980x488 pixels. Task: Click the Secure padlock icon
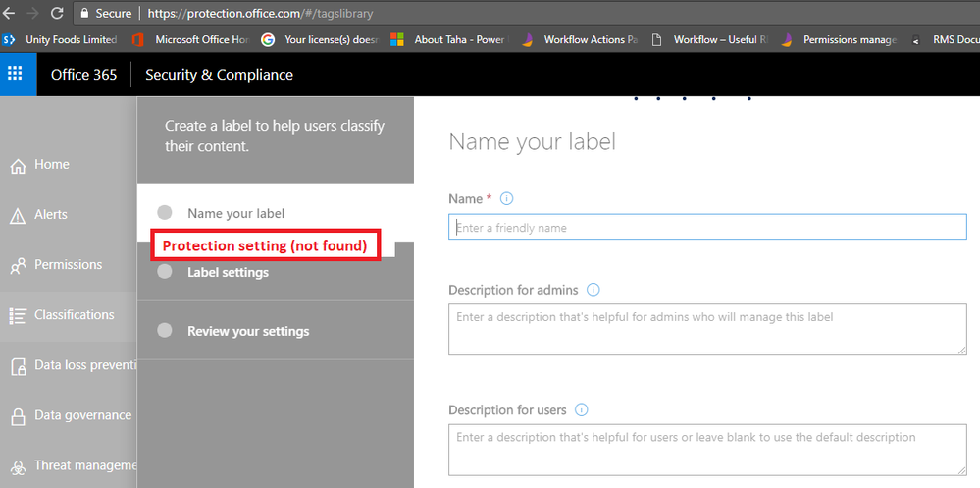tap(85, 13)
